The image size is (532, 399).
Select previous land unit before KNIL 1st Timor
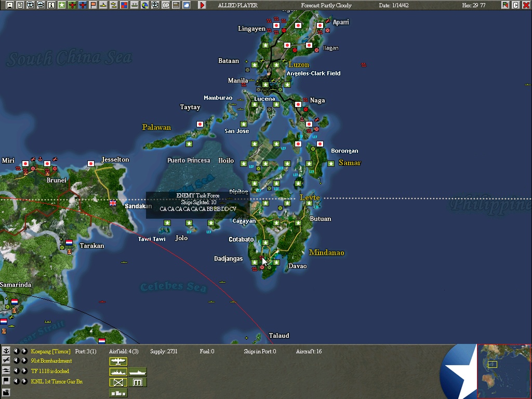tap(16, 381)
